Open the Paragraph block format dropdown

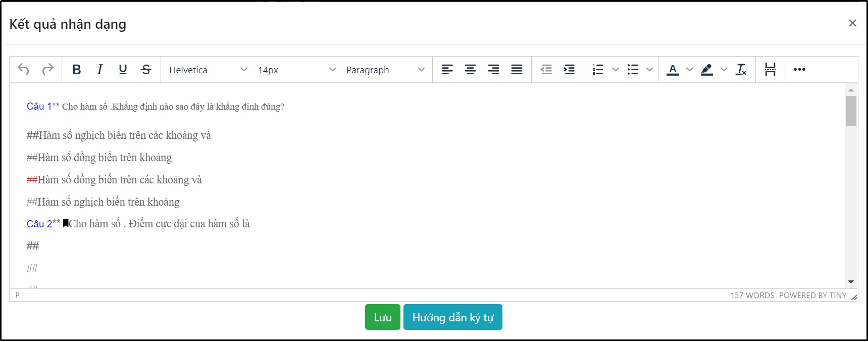coord(385,70)
